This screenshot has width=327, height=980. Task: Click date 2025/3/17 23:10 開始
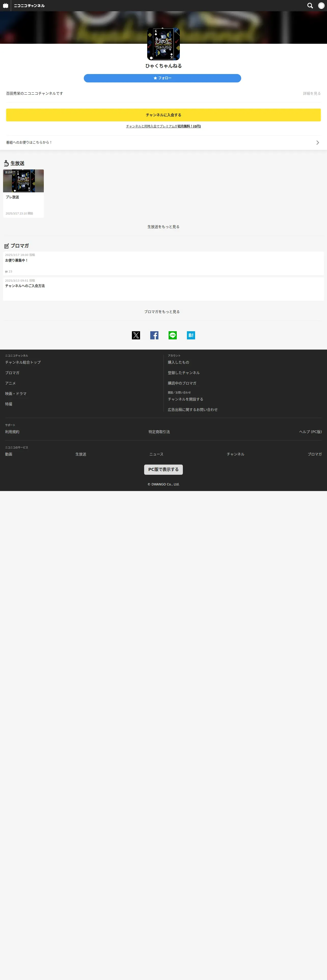[19, 213]
